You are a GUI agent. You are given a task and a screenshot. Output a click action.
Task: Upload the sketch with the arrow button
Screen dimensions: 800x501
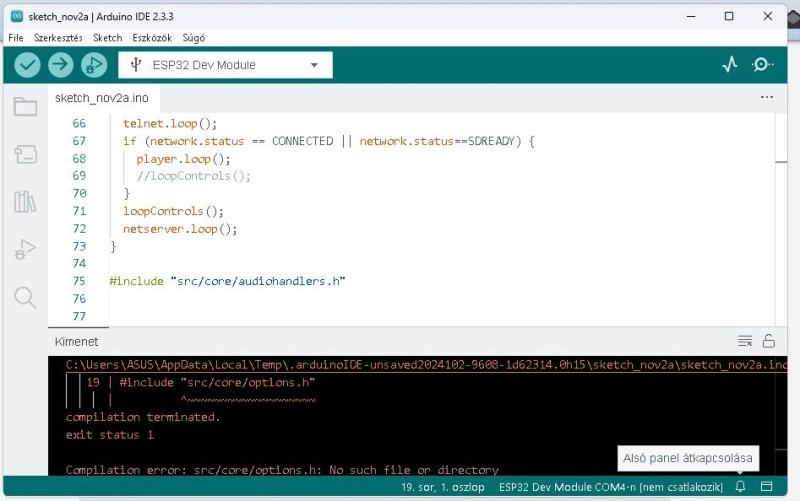(x=61, y=65)
